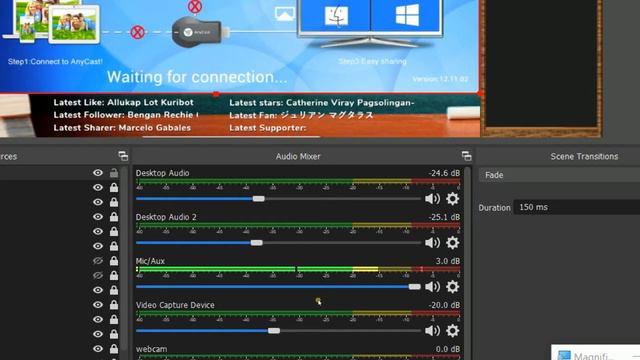Click 'Waiting for connection...' in preview
The width and height of the screenshot is (640, 360).
(197, 77)
